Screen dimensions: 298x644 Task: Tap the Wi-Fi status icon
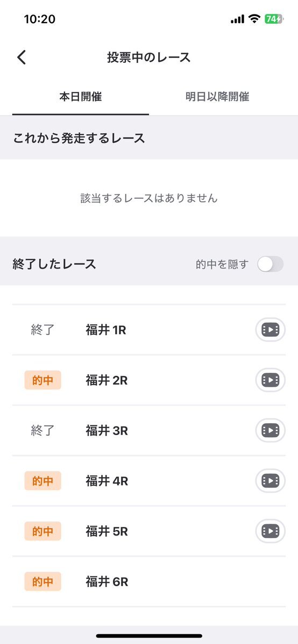click(254, 19)
